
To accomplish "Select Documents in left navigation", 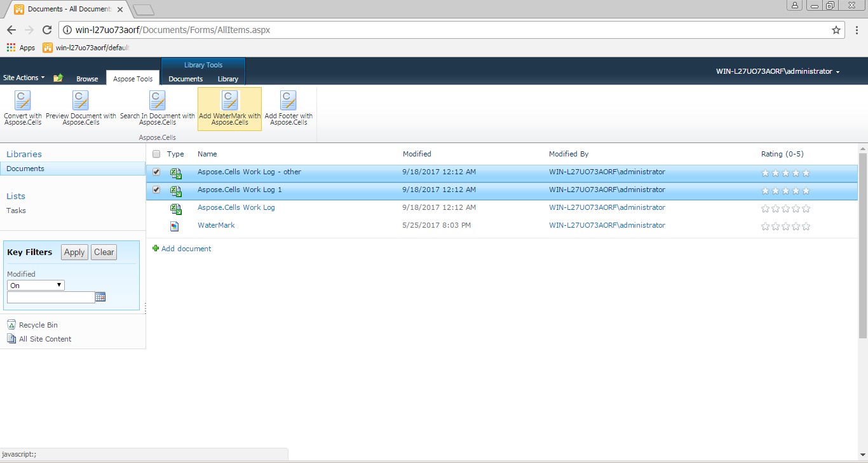I will tap(72, 169).
